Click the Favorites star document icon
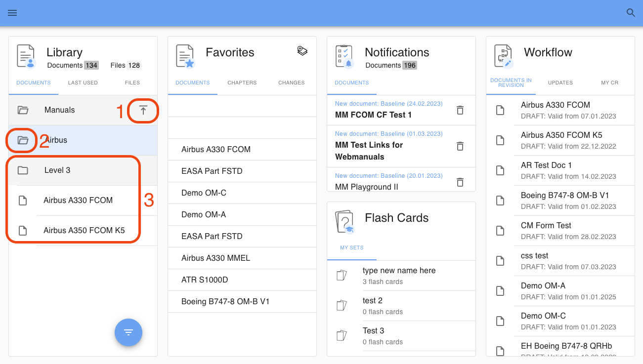This screenshot has height=364, width=643. click(185, 56)
